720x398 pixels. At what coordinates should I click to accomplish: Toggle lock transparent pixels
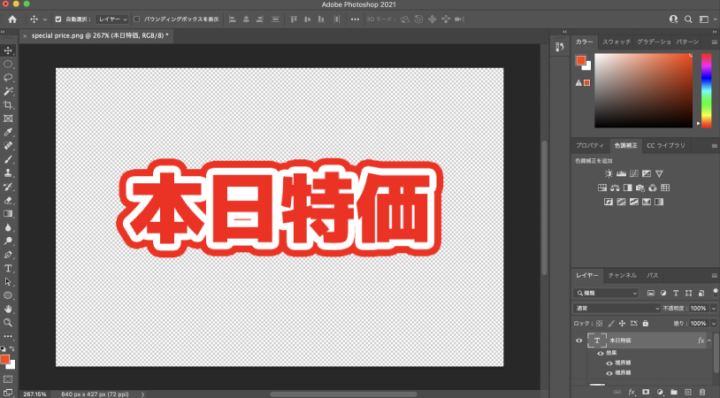pos(599,324)
